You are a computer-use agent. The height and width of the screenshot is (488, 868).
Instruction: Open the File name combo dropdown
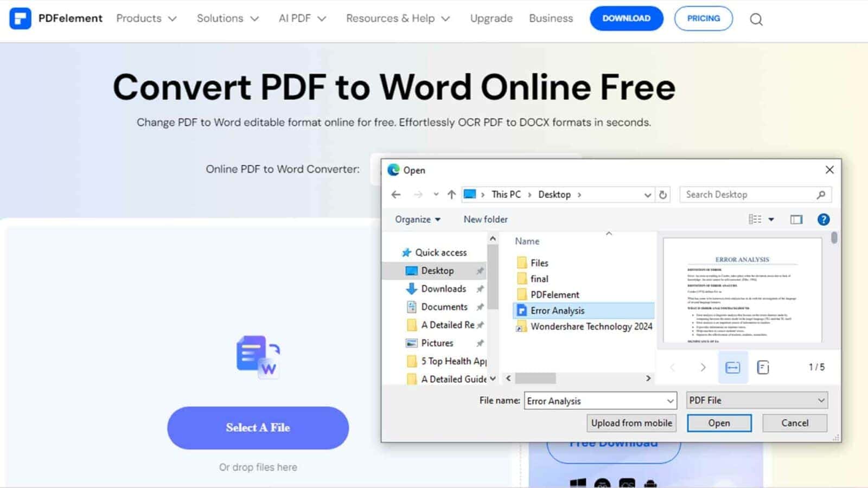[x=671, y=401]
